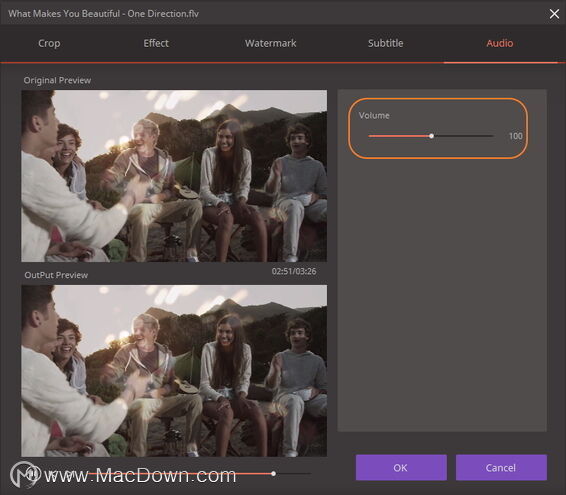Go to the Watermark tab
The width and height of the screenshot is (566, 495).
pyautogui.click(x=270, y=43)
